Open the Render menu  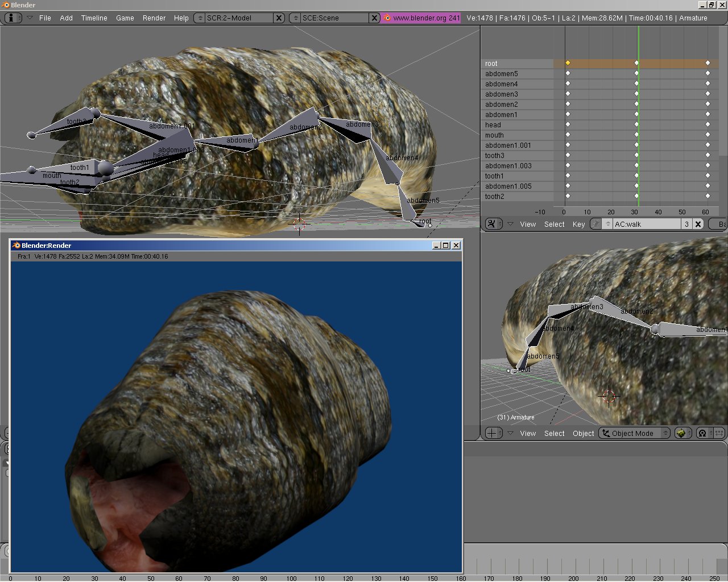pos(154,18)
